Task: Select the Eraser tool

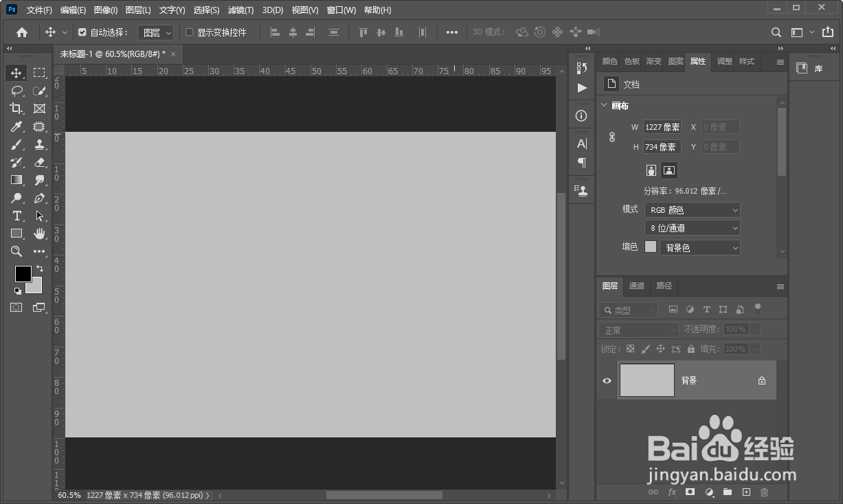Action: click(x=39, y=162)
